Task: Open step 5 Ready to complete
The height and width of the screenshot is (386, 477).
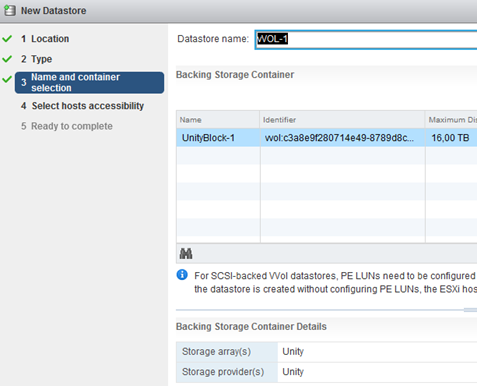Action: 67,126
